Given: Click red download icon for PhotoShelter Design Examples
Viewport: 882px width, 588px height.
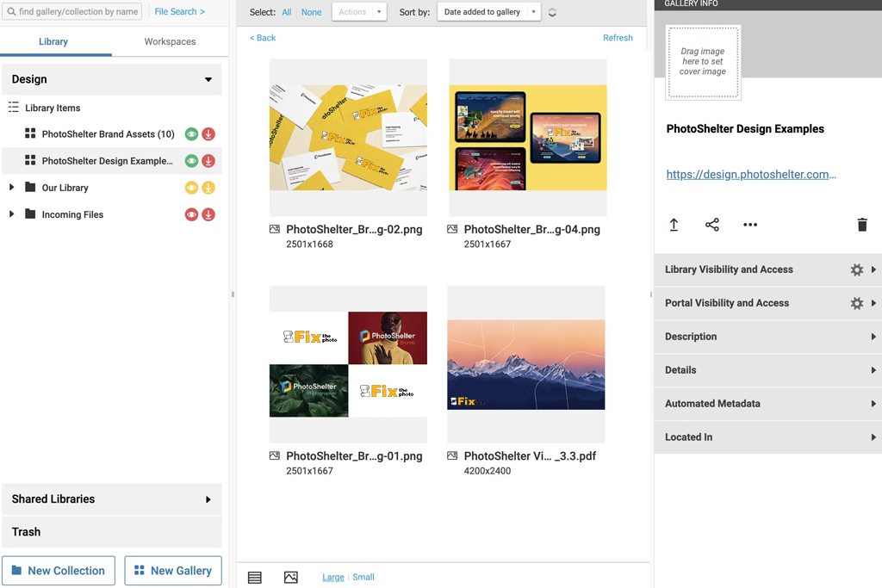Looking at the screenshot, I should pos(208,161).
